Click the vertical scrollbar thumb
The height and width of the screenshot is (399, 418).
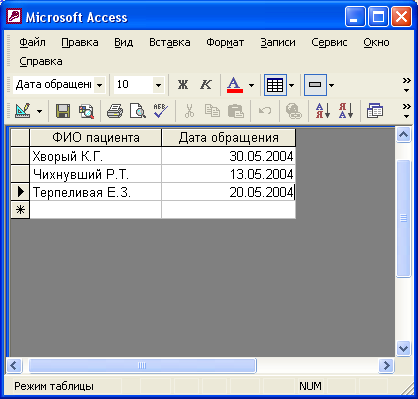coord(403,218)
